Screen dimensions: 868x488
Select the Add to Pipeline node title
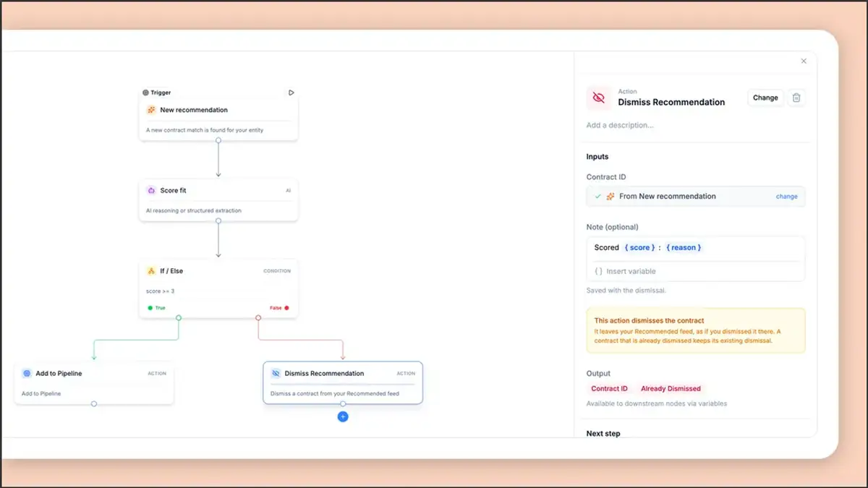tap(59, 374)
